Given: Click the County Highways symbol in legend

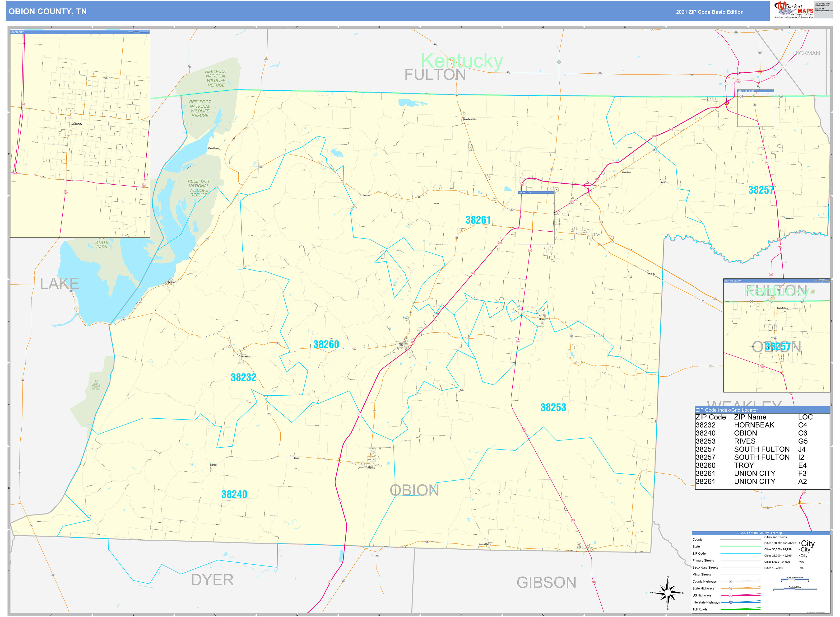Looking at the screenshot, I should click(x=731, y=581).
